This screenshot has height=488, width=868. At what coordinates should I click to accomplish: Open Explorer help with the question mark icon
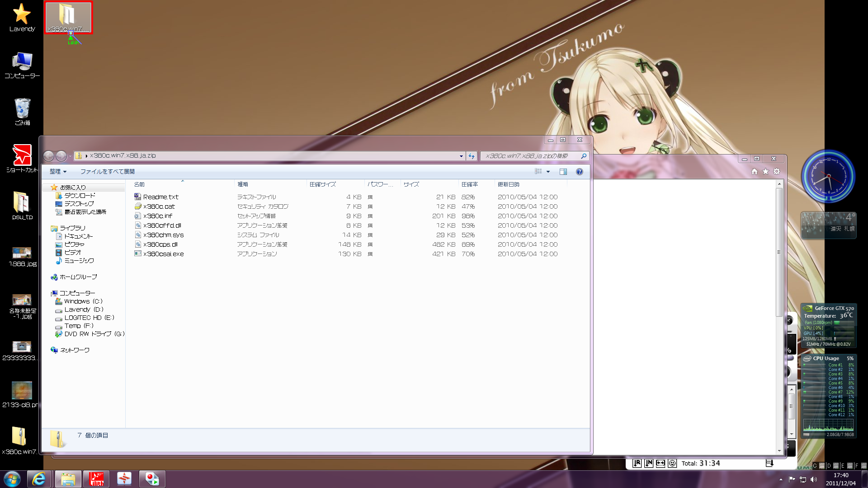[x=580, y=172]
